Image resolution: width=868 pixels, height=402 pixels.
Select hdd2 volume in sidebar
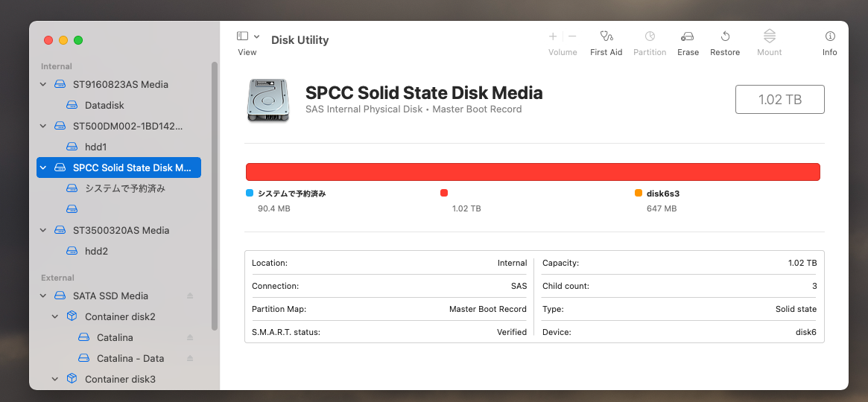pos(96,252)
